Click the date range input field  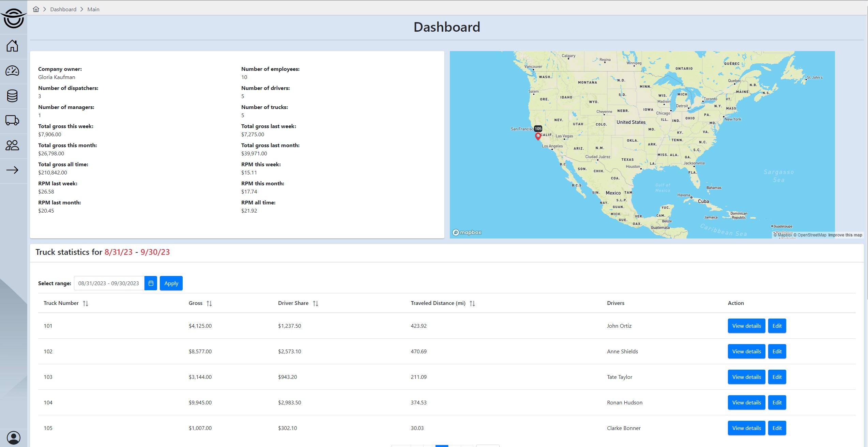tap(109, 283)
